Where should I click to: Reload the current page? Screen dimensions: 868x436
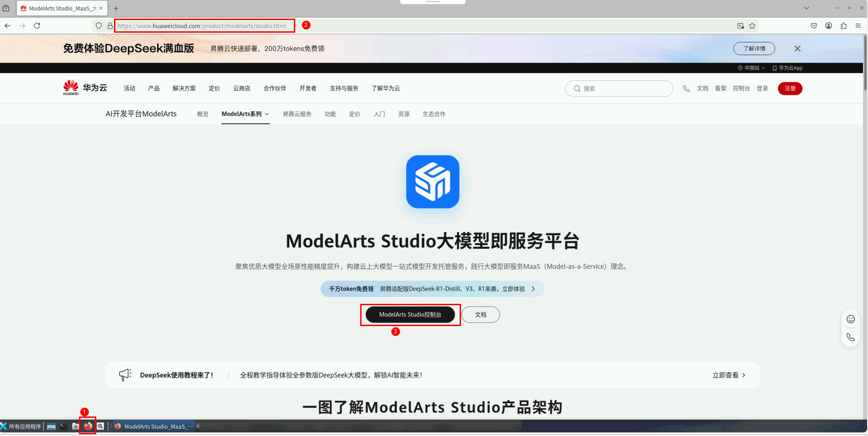click(x=37, y=25)
